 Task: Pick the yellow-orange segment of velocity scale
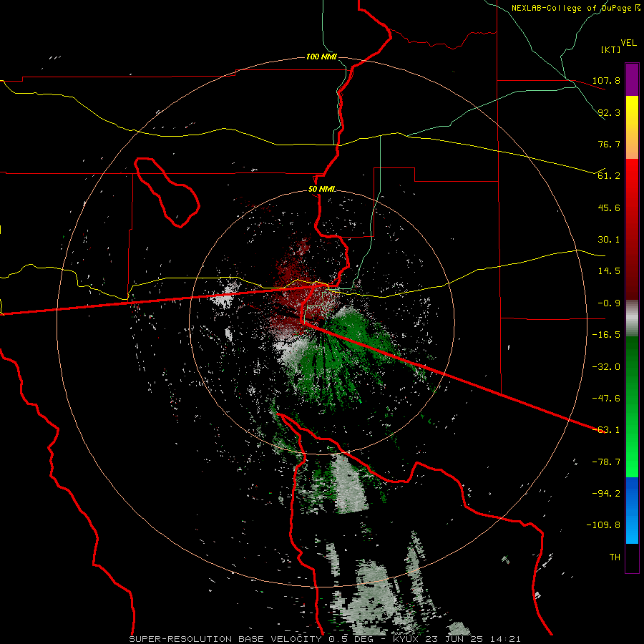[x=632, y=127]
